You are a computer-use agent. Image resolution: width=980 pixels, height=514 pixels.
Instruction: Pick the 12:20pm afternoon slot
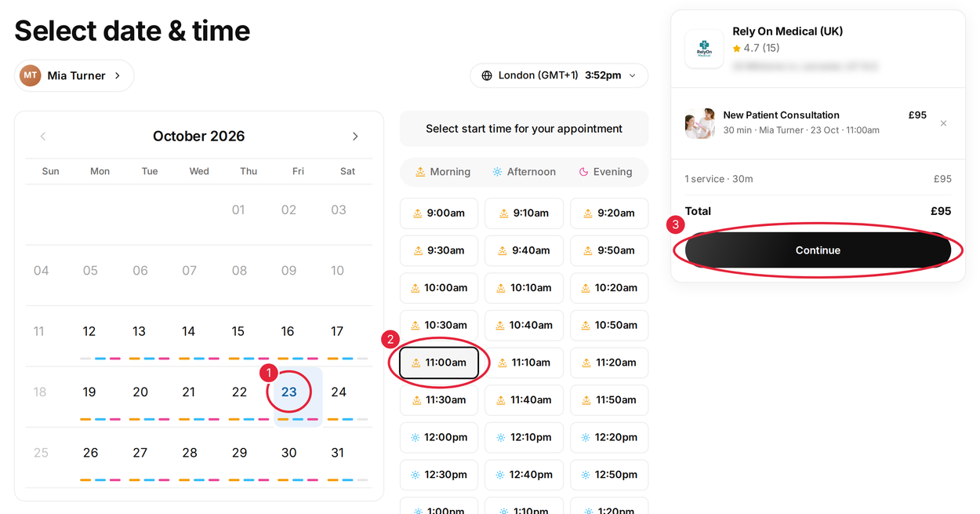pos(609,437)
